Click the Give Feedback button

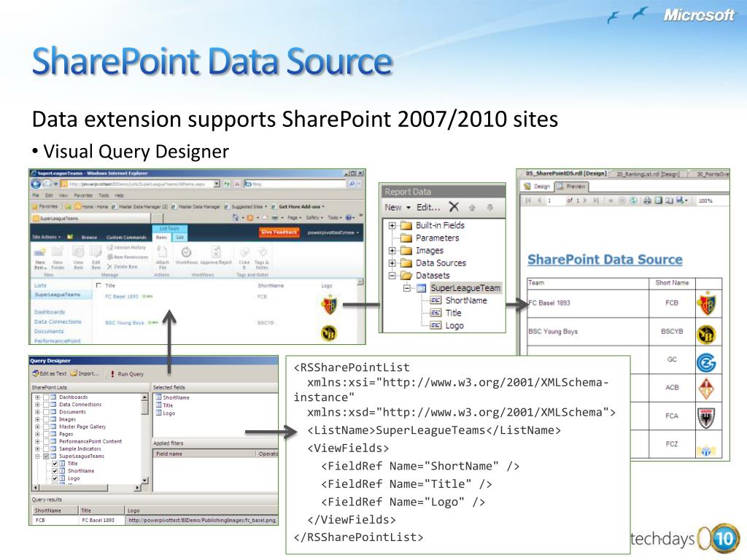[279, 232]
